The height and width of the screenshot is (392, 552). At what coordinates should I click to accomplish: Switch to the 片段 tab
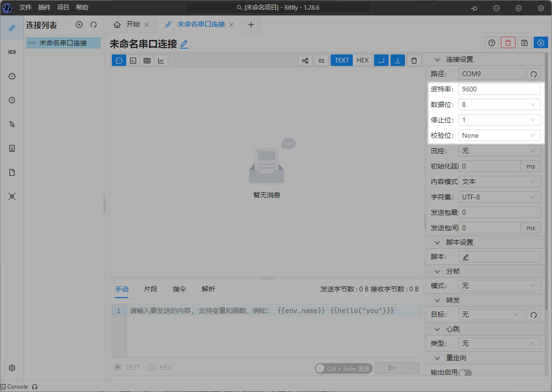150,289
